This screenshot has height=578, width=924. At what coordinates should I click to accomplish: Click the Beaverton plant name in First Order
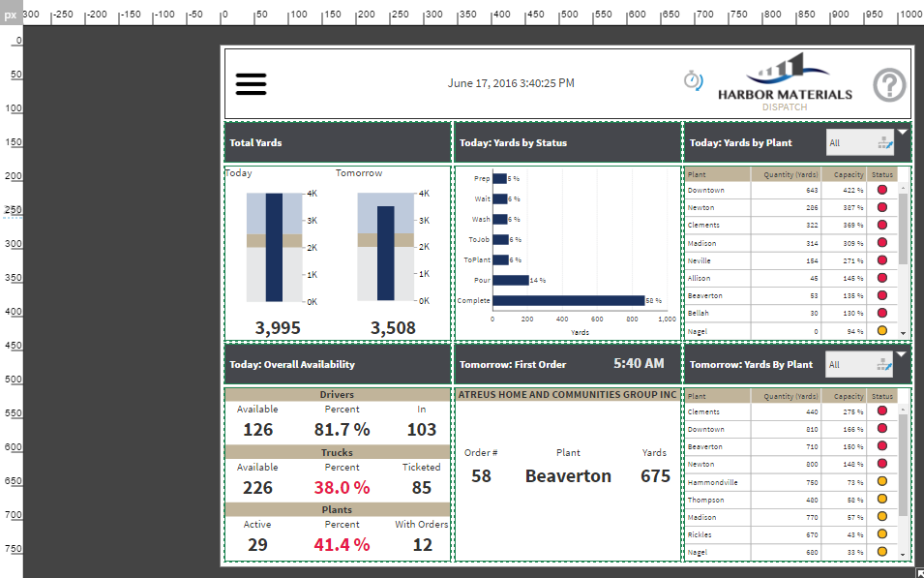point(568,476)
